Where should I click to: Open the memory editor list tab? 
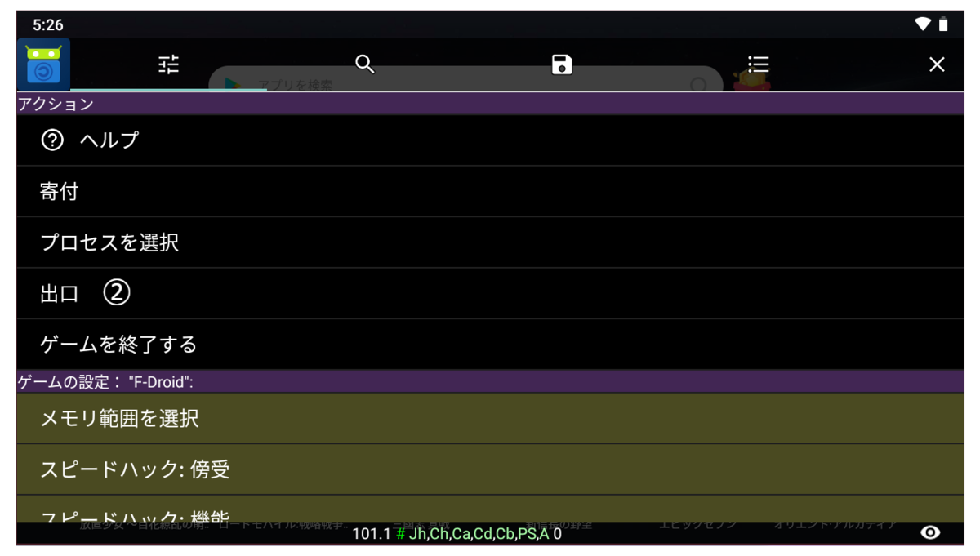click(759, 64)
